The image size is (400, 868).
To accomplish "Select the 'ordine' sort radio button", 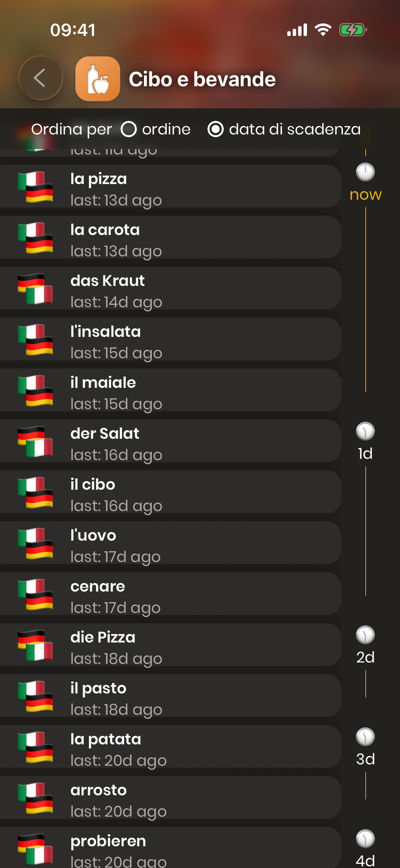I will (129, 129).
